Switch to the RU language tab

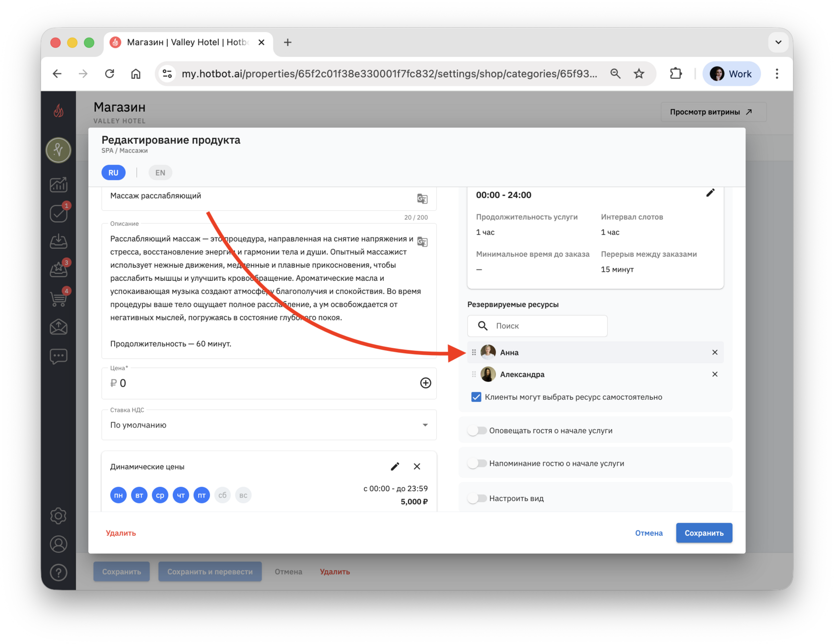(113, 173)
